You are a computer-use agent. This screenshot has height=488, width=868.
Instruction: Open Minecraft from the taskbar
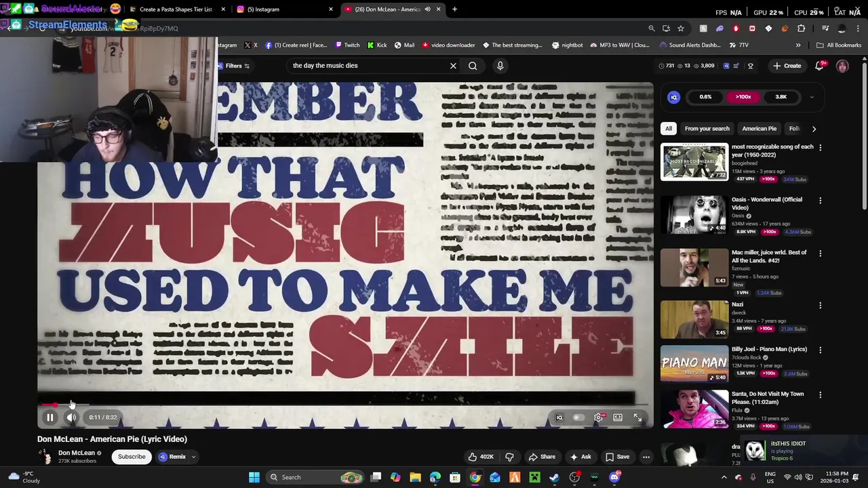tap(534, 477)
